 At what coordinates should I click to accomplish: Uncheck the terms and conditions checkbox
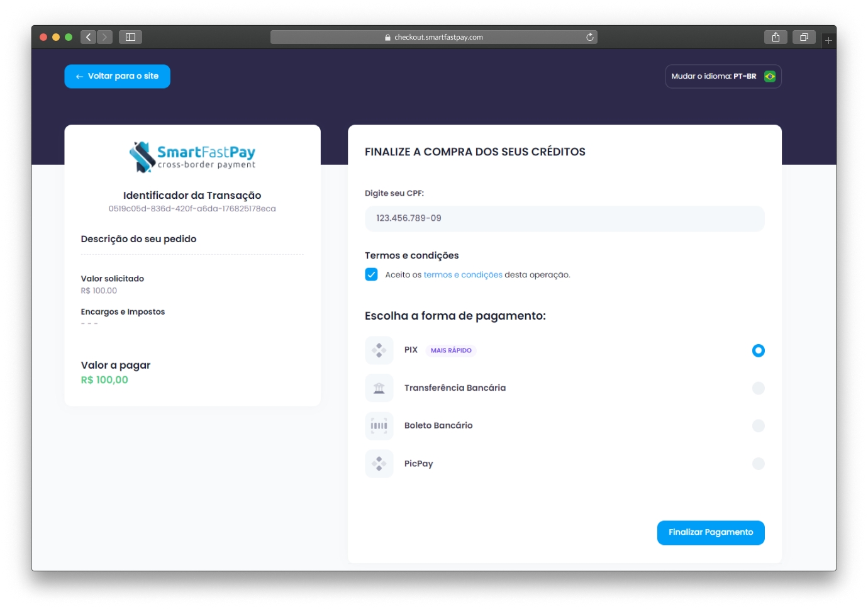coord(371,274)
